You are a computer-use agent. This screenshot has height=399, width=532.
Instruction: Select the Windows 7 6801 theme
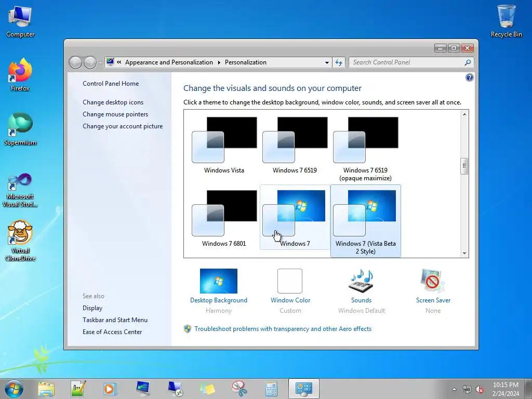tap(224, 219)
